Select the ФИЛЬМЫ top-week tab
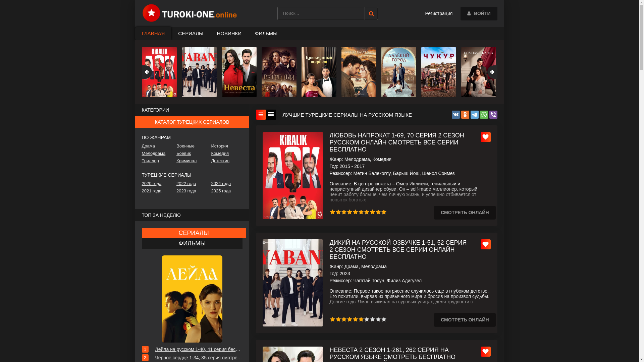Viewport: 644px width, 362px height. point(192,243)
